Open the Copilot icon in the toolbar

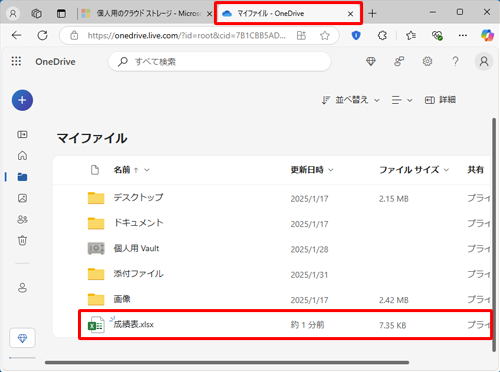click(x=487, y=35)
